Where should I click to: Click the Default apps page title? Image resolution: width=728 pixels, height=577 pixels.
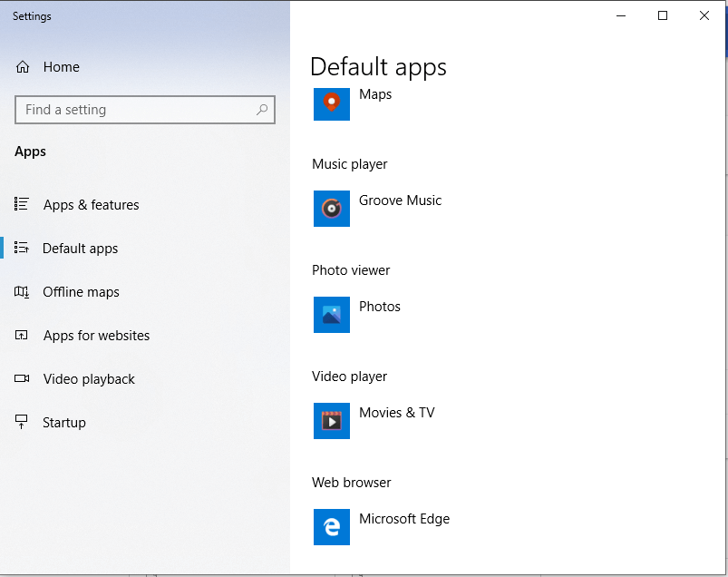click(x=378, y=67)
